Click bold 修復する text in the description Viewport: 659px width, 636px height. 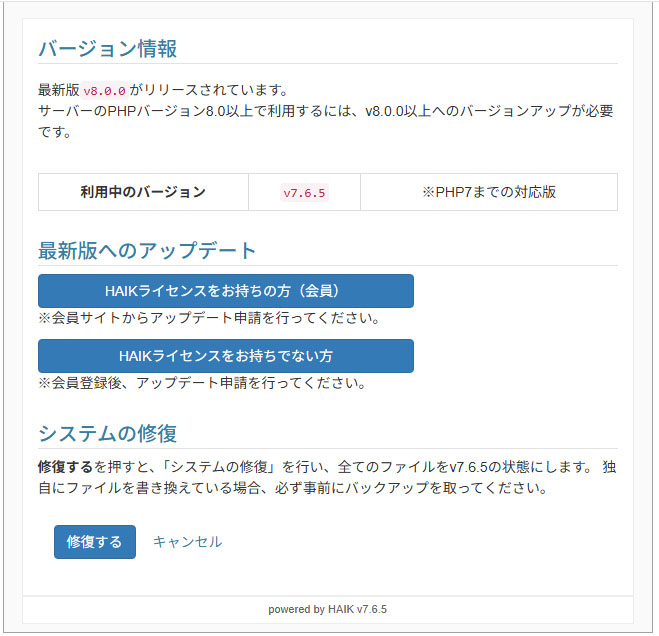point(65,467)
